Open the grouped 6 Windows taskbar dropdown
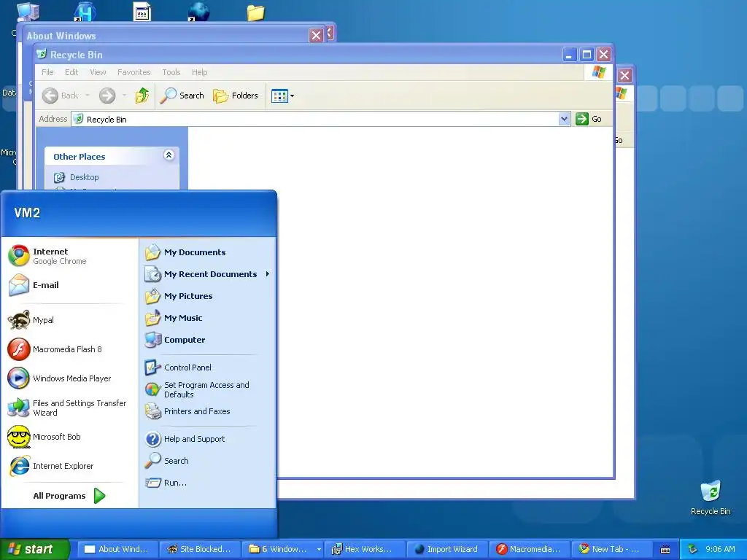The image size is (747, 560). click(x=319, y=549)
